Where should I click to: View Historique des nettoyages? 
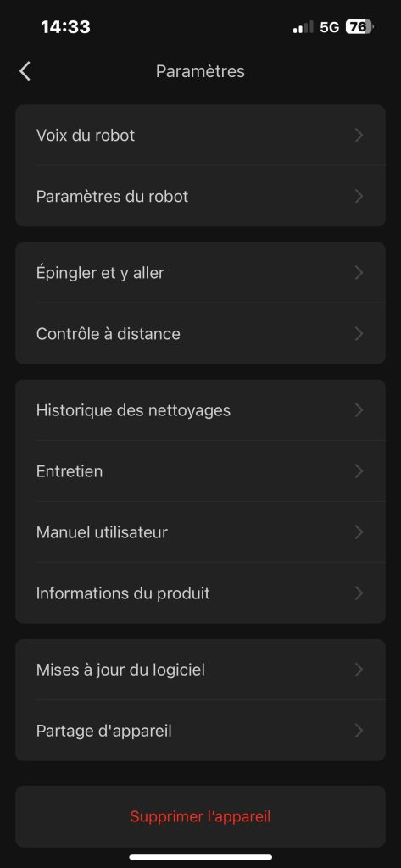coord(200,410)
